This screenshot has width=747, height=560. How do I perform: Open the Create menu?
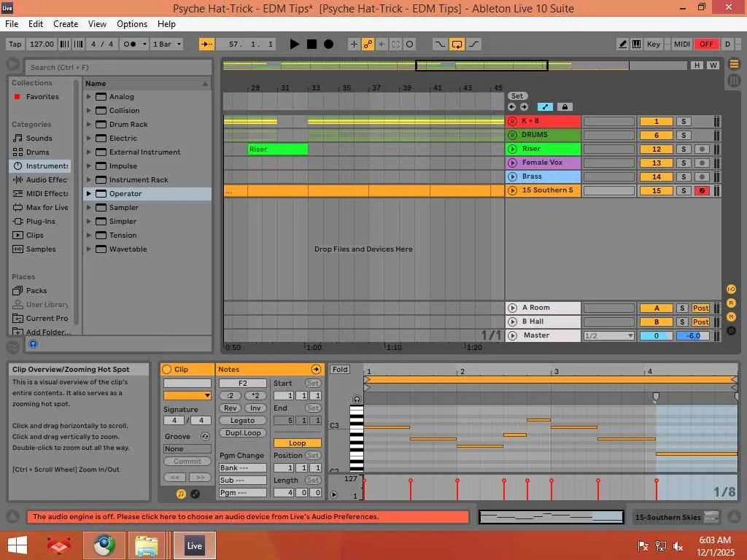point(66,24)
